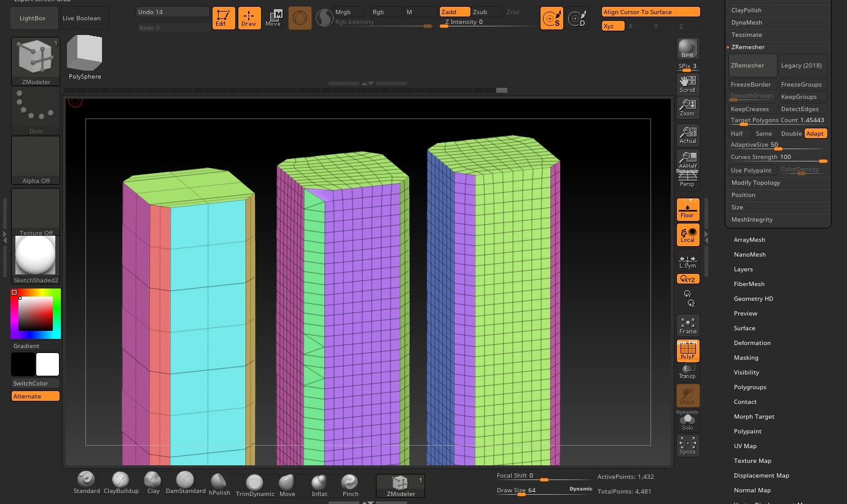Open the ArrayMesh subpalette

(749, 240)
